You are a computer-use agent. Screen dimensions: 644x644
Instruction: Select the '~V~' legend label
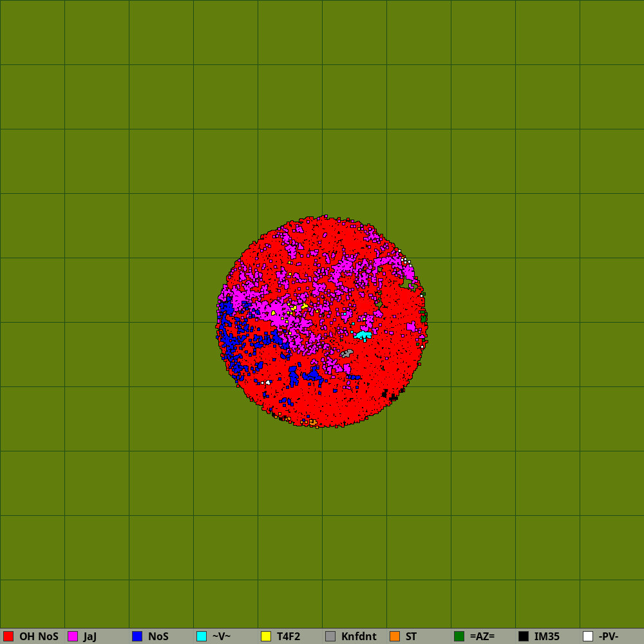pos(222,636)
